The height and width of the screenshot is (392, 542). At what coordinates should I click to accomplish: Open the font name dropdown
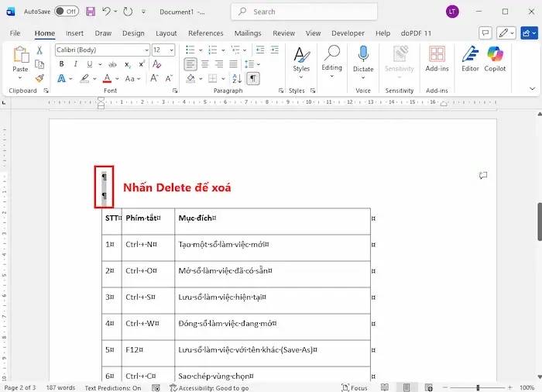(146, 50)
